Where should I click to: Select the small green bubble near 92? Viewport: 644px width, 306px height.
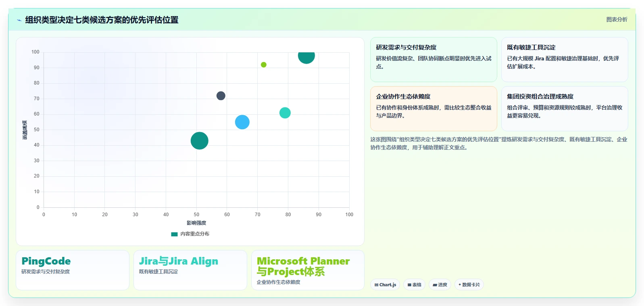264,65
